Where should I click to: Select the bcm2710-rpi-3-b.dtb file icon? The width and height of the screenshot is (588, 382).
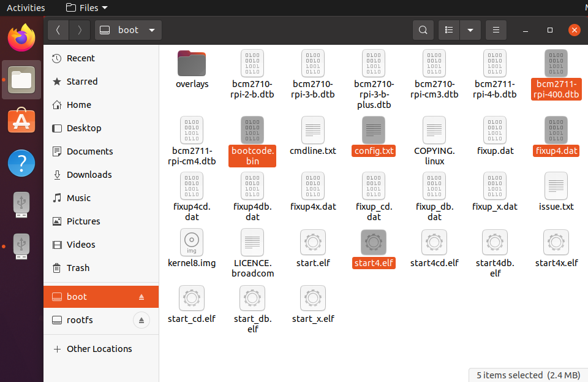[313, 63]
